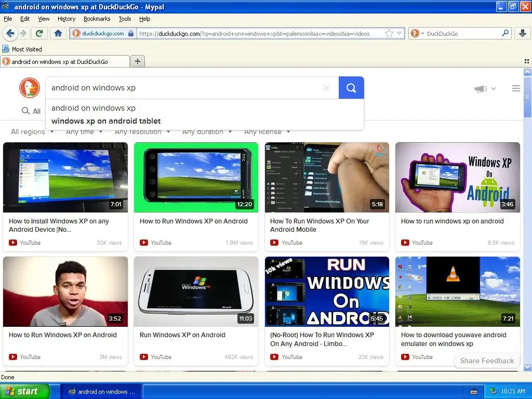Click the 3:52 video thumbnail with presenter
The width and height of the screenshot is (532, 399).
65,291
